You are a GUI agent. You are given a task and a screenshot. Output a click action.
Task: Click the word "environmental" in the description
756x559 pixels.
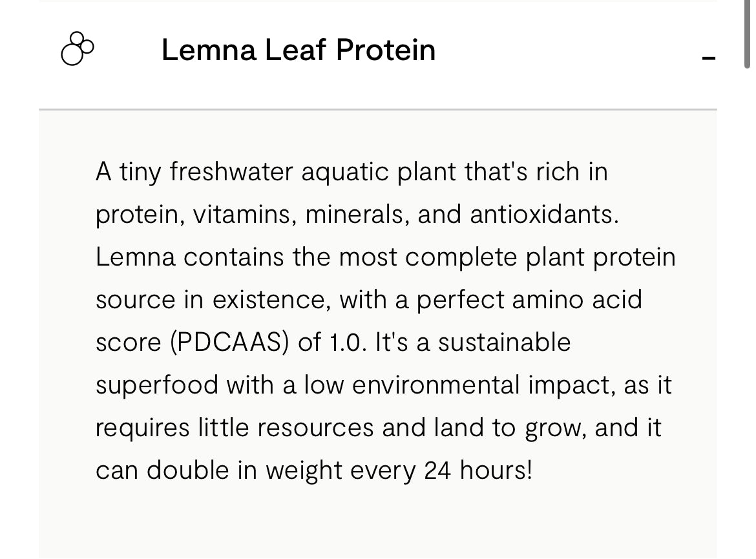[x=437, y=385]
